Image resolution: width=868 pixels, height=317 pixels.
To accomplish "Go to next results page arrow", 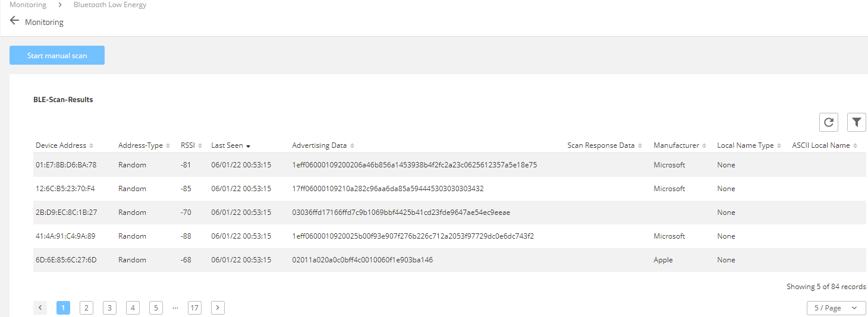I will [x=218, y=308].
